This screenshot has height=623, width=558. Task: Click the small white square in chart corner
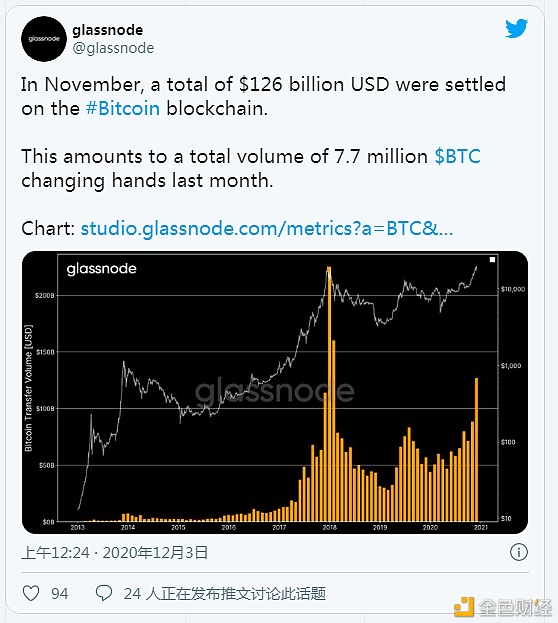492,259
